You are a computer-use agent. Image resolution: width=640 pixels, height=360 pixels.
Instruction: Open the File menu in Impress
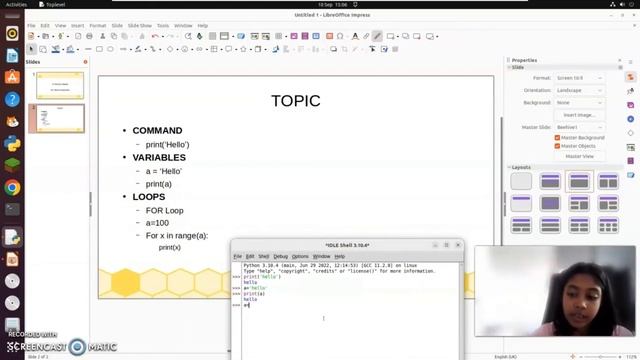[x=31, y=26]
